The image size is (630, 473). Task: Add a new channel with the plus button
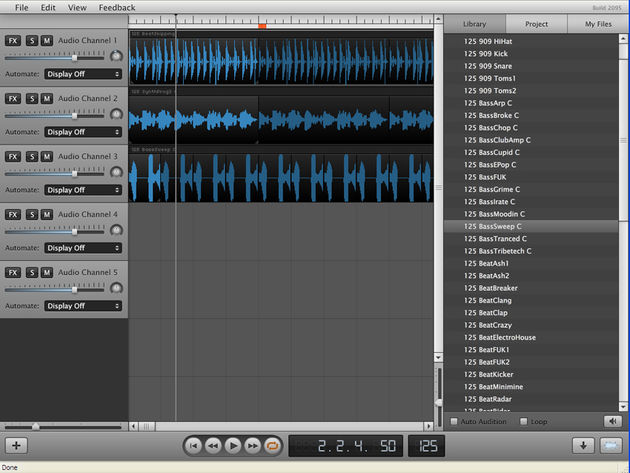(x=16, y=446)
